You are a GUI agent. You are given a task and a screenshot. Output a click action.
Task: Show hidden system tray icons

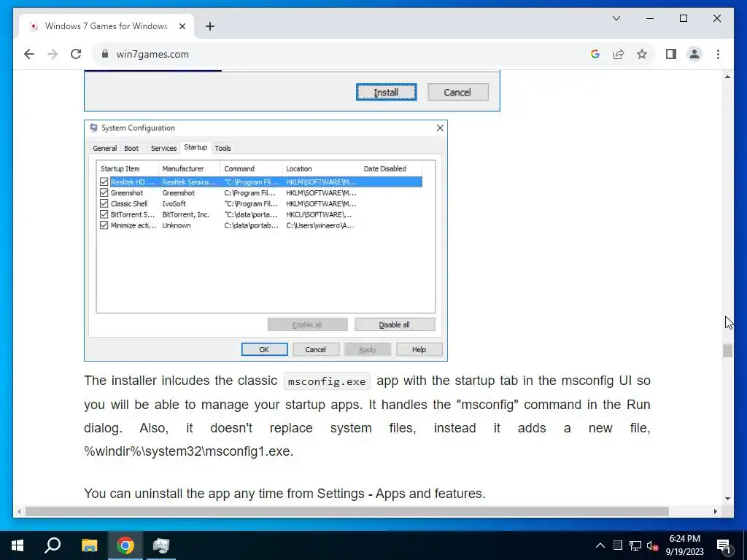(x=600, y=545)
